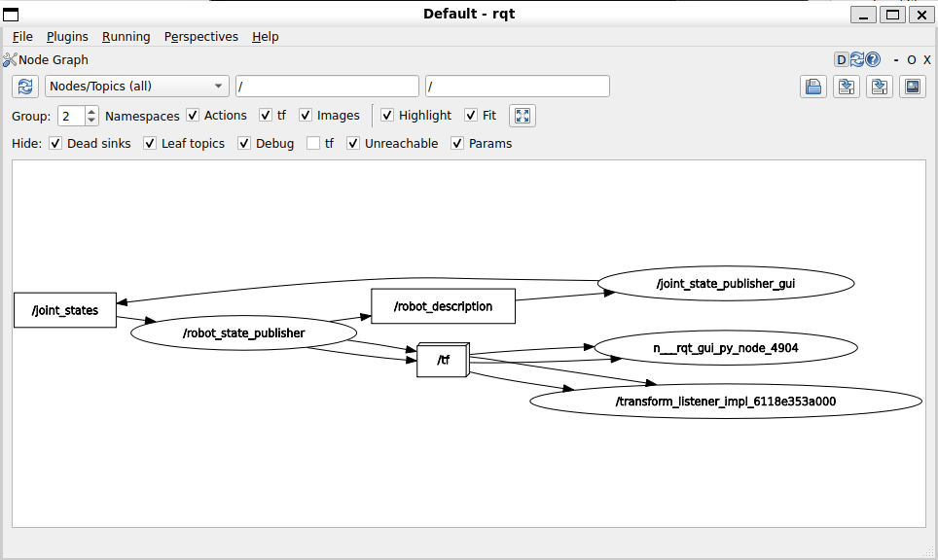Screen dimensions: 938x560
Task: Open the Plugins menu
Action: [67, 36]
